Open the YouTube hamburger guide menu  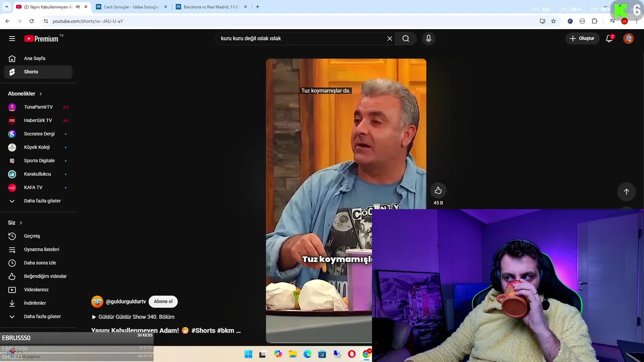click(12, 39)
